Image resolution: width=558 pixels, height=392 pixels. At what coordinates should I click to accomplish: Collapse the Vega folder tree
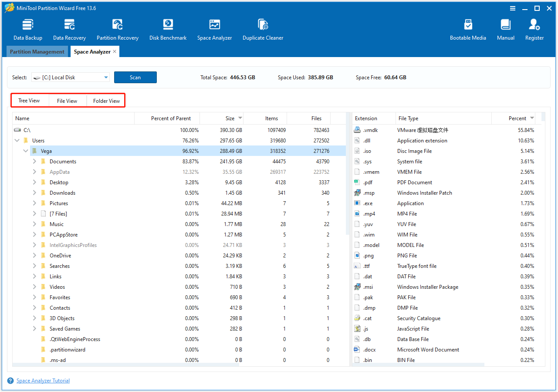point(25,151)
